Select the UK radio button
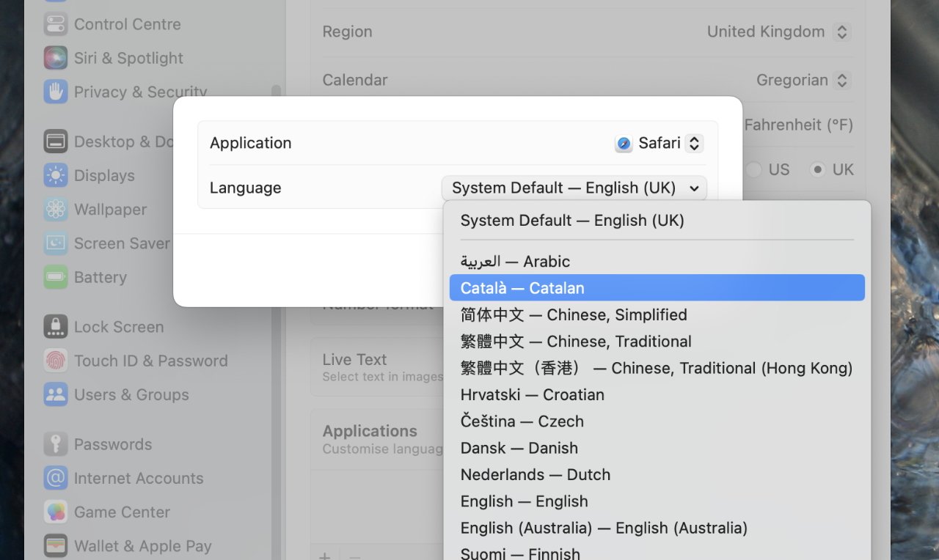Screen dimensions: 939x560 pyautogui.click(x=817, y=169)
